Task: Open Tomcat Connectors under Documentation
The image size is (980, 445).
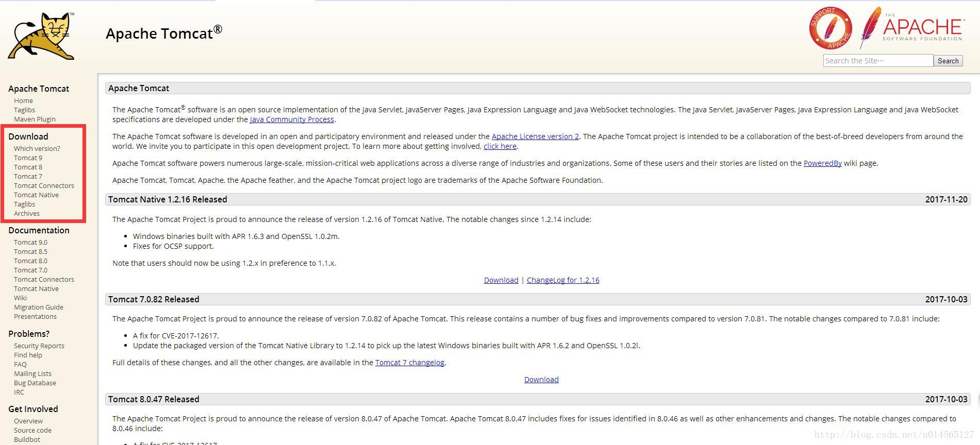Action: click(44, 279)
